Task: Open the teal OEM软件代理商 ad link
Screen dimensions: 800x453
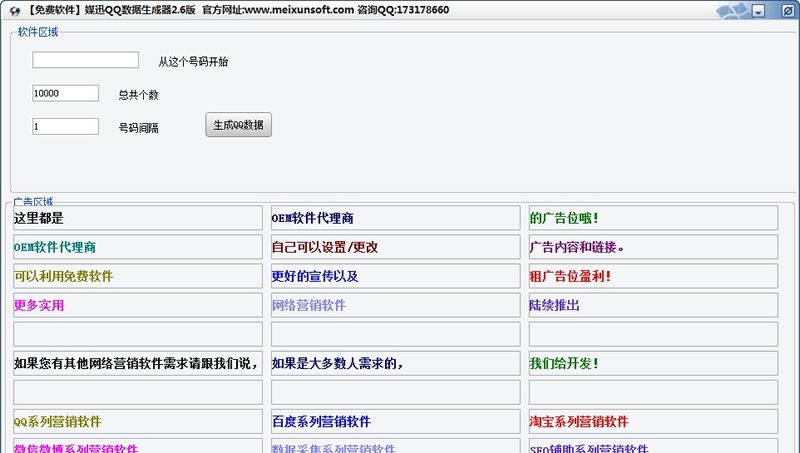Action: click(138, 247)
